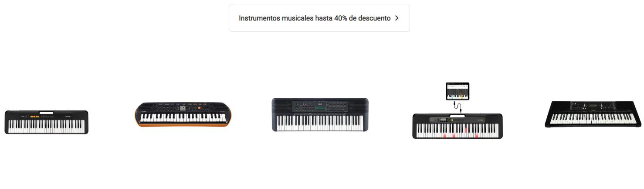
Task: Click the cable connector under the tablet
Action: pos(458,106)
